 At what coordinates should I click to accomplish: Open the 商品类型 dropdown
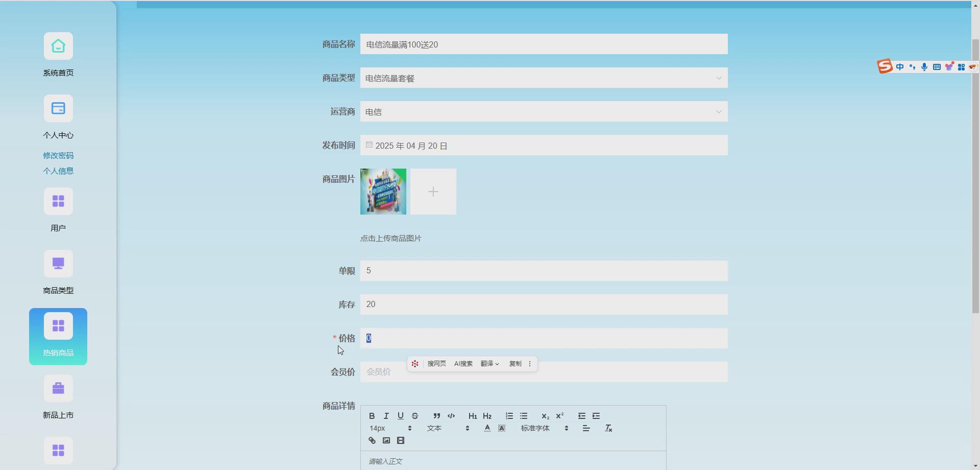[544, 78]
